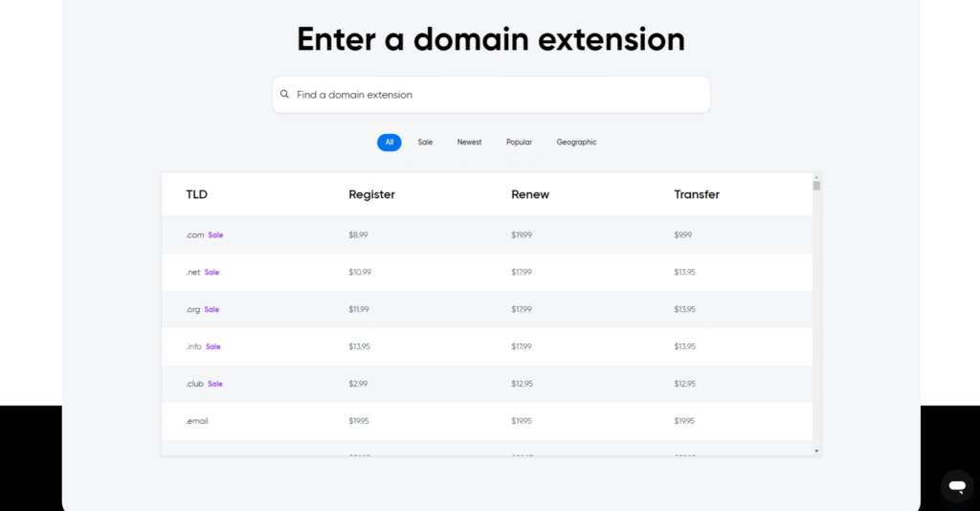
Task: Click the Sale badge next to .org
Action: pos(212,310)
